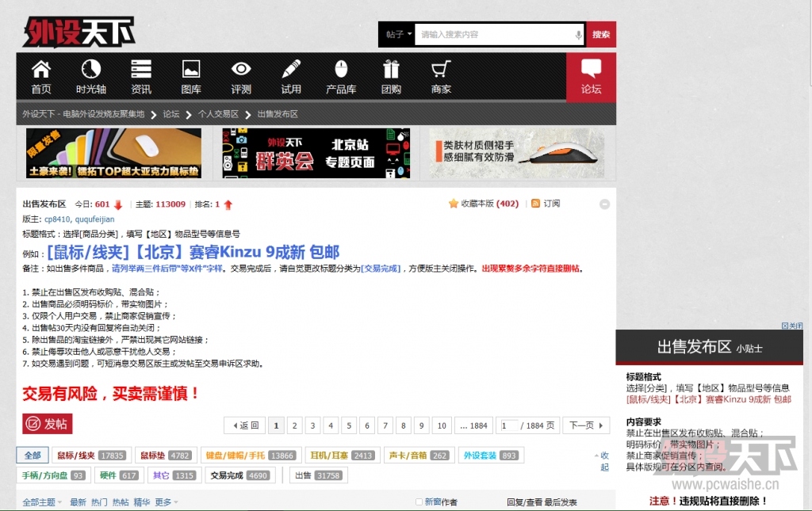
Task: Select the 硬件 category tab
Action: 119,475
